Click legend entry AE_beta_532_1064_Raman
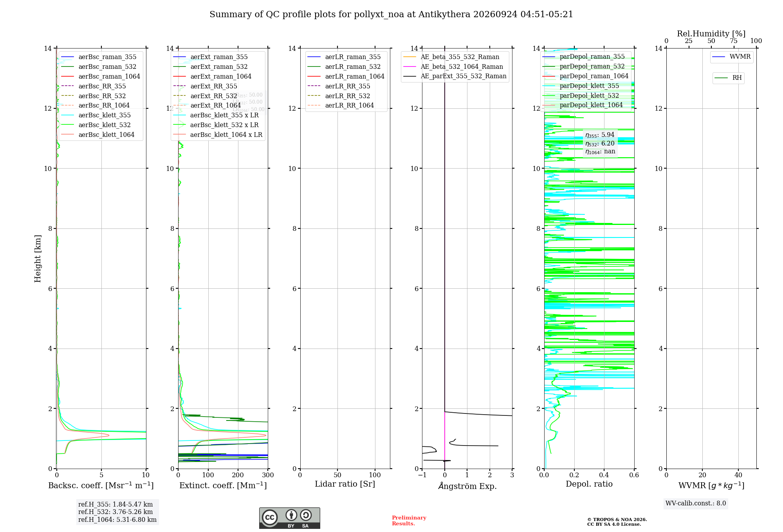Image resolution: width=783 pixels, height=532 pixels. [x=453, y=67]
